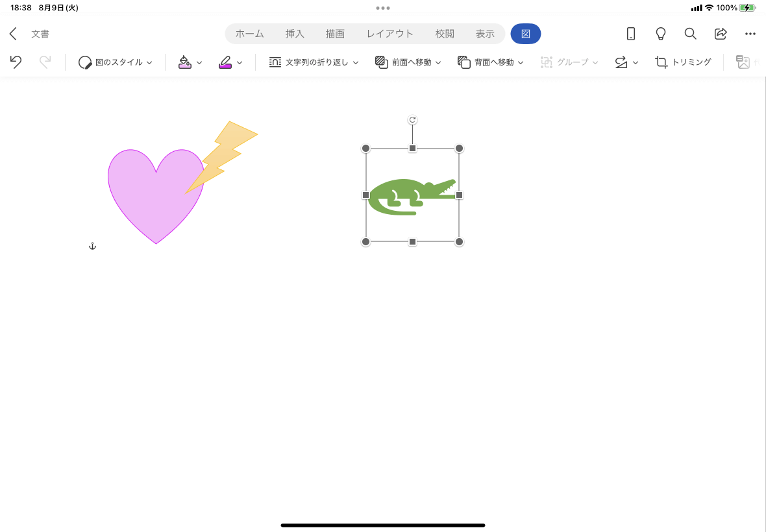Click the top-left corner resize handle

tap(365, 149)
